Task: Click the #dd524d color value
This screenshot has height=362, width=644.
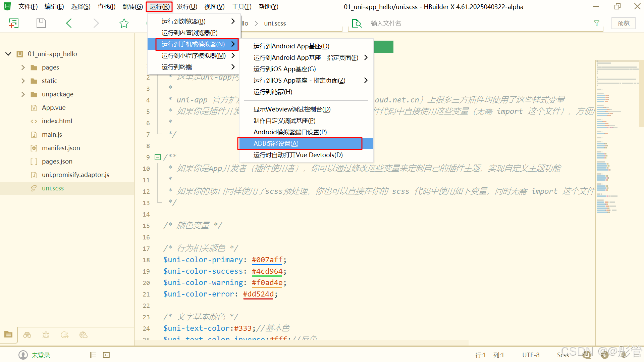Action: coord(258,294)
